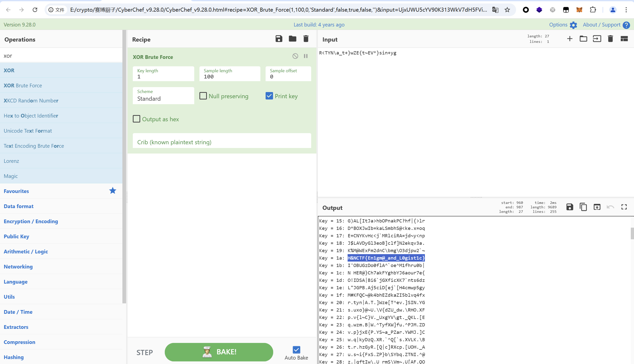Uncheck the Print key option
634x364 pixels.
coord(269,96)
